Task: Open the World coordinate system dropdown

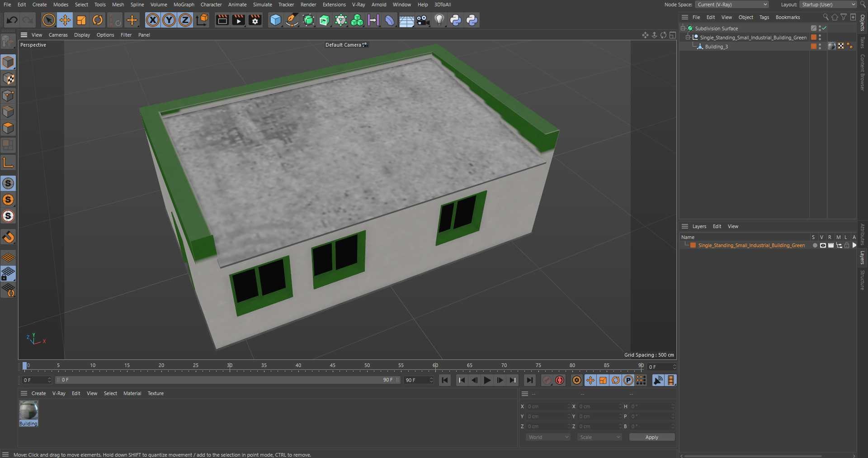Action: tap(548, 437)
